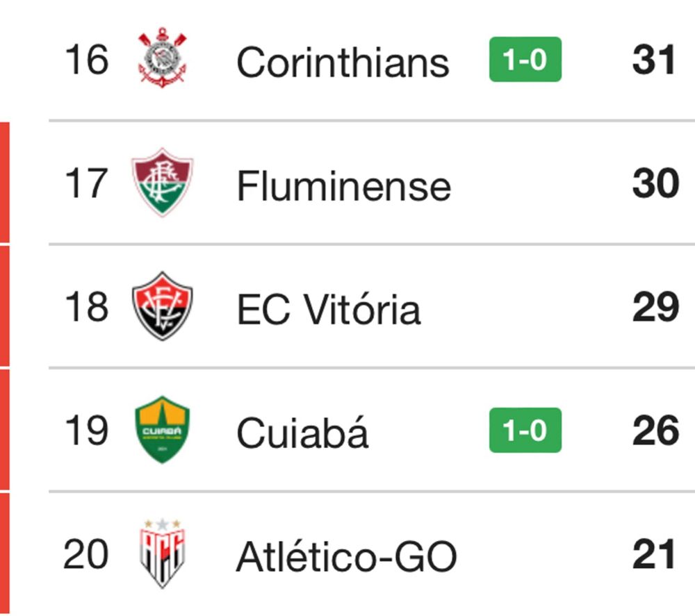Select the EC Vitória crest icon
The width and height of the screenshot is (695, 616).
[x=162, y=306]
